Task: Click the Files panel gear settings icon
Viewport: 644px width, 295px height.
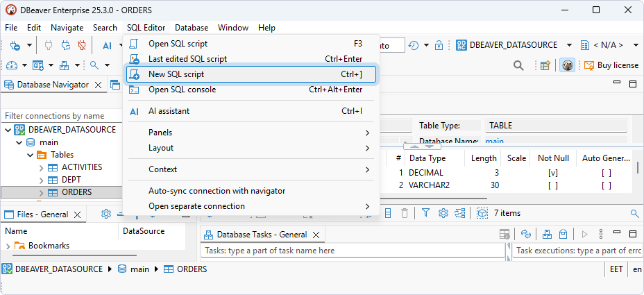Action: (106, 214)
